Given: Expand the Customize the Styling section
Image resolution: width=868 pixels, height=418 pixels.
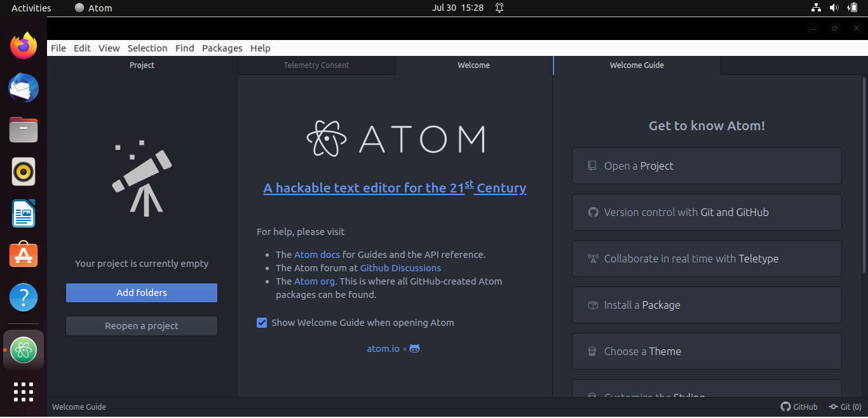Looking at the screenshot, I should coord(707,389).
